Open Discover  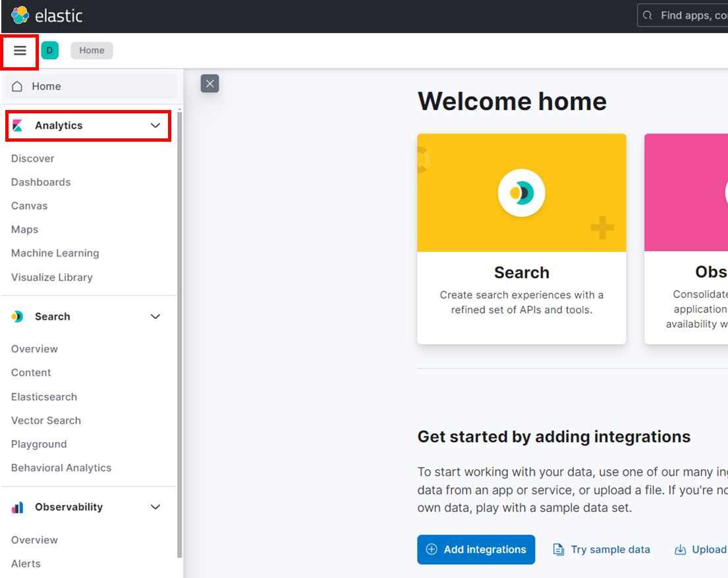pyautogui.click(x=32, y=158)
